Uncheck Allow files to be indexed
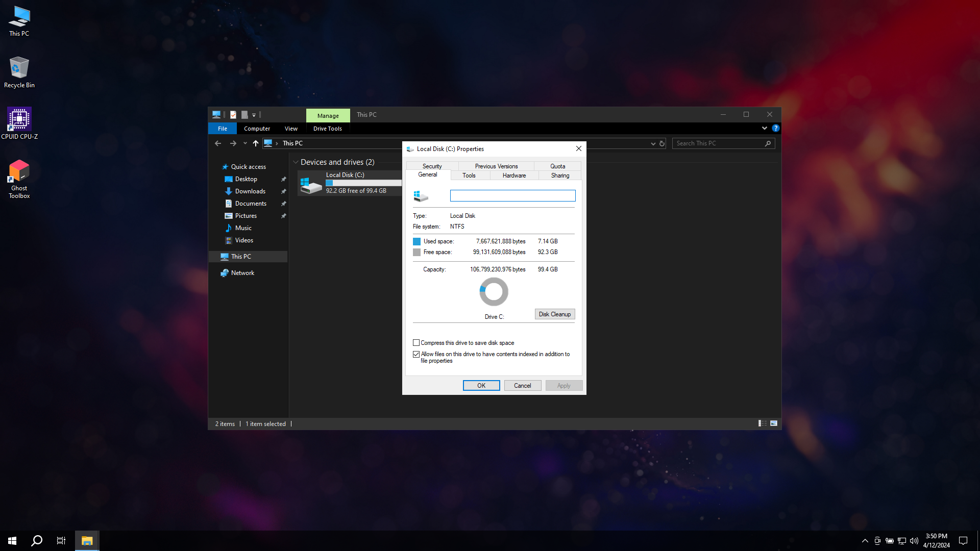The width and height of the screenshot is (980, 551). click(416, 354)
